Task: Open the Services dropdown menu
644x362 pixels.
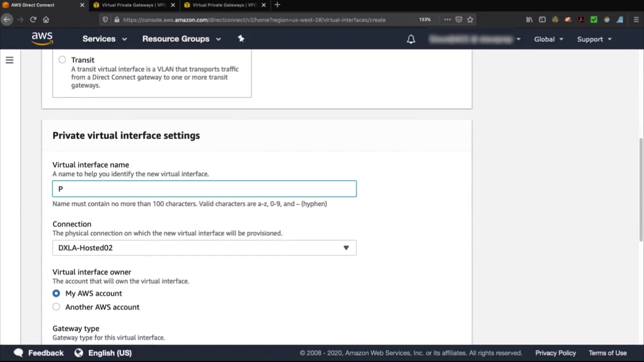Action: tap(105, 39)
